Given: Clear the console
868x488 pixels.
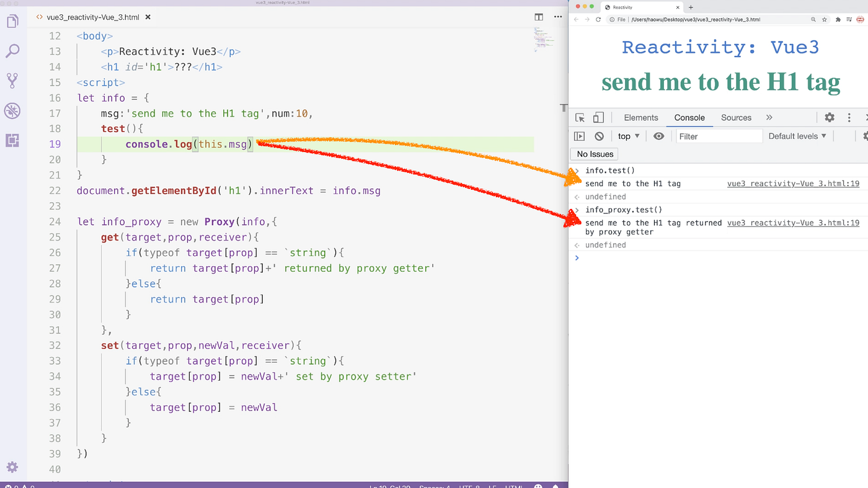Looking at the screenshot, I should 599,136.
